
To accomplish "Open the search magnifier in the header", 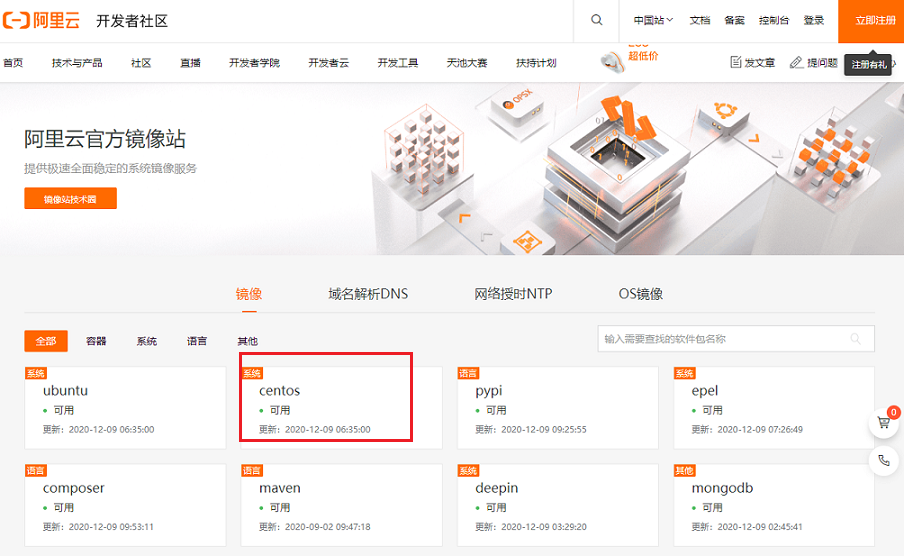I will pyautogui.click(x=597, y=20).
